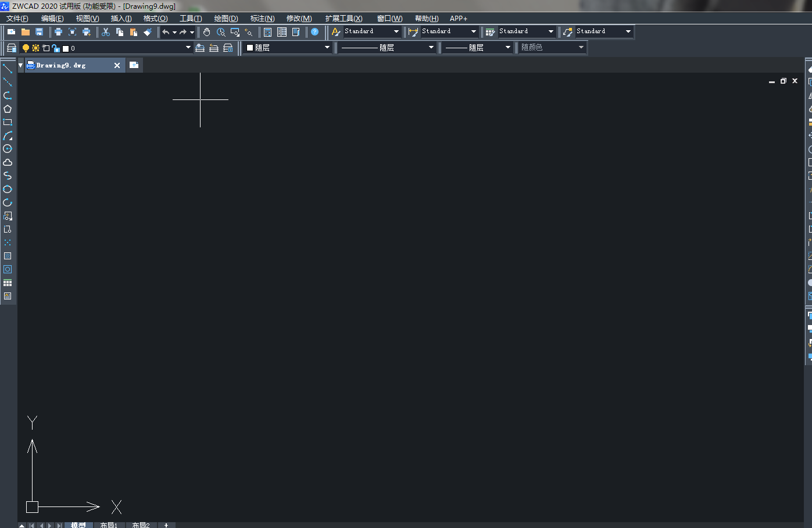Select the Line drawing tool
Viewport: 812px width, 528px height.
pos(8,68)
